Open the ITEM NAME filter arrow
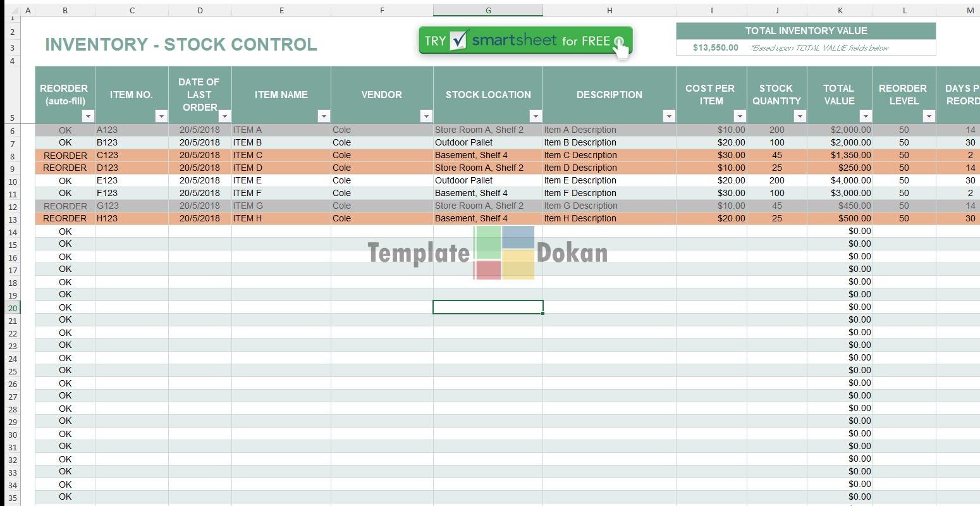980x506 pixels. (324, 116)
